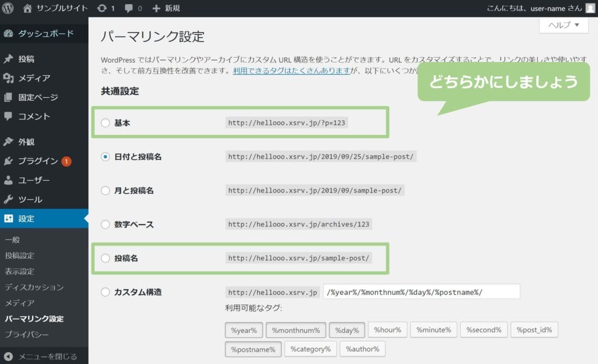Screen dimensions: 598x364
Task: Open the メディア library menu with icon
Action: point(33,78)
